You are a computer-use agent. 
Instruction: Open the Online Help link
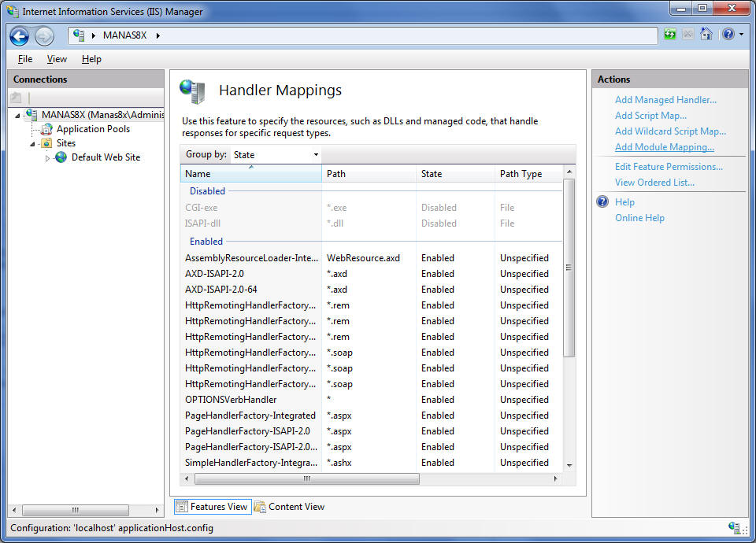pyautogui.click(x=639, y=218)
